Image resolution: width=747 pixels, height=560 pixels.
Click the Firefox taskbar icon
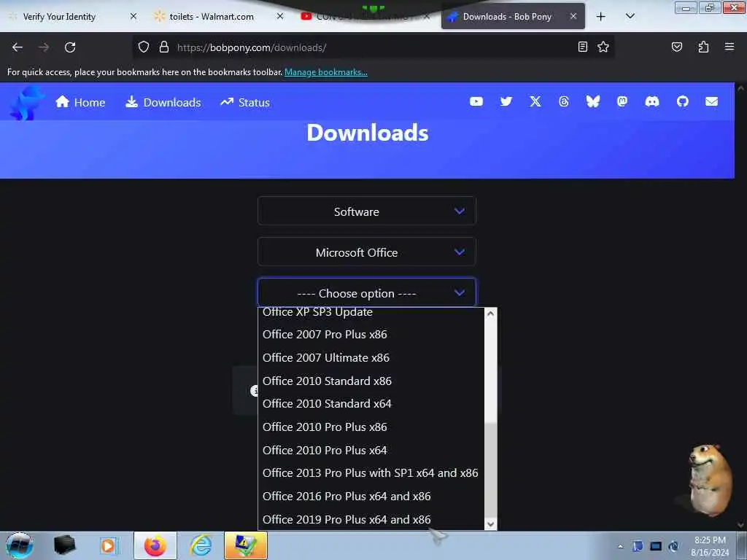coord(155,545)
